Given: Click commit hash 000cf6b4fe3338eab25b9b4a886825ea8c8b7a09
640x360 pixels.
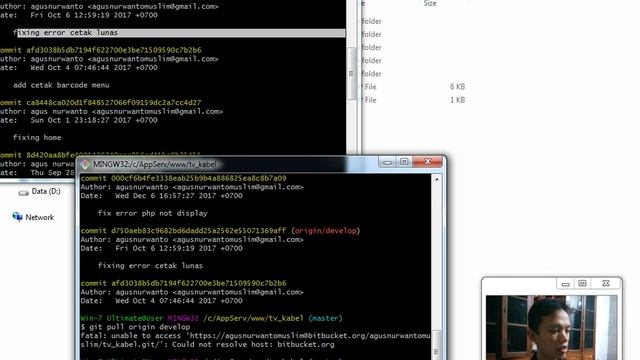Looking at the screenshot, I should point(199,178).
